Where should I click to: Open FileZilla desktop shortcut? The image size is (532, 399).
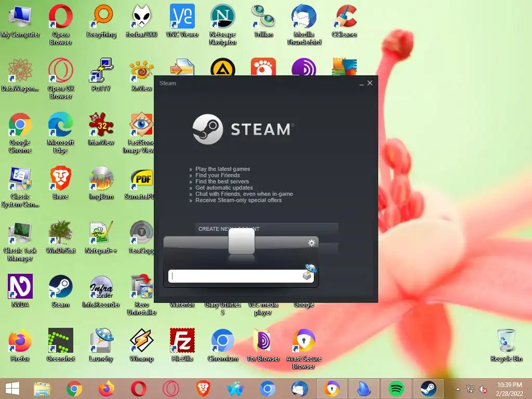(x=182, y=345)
